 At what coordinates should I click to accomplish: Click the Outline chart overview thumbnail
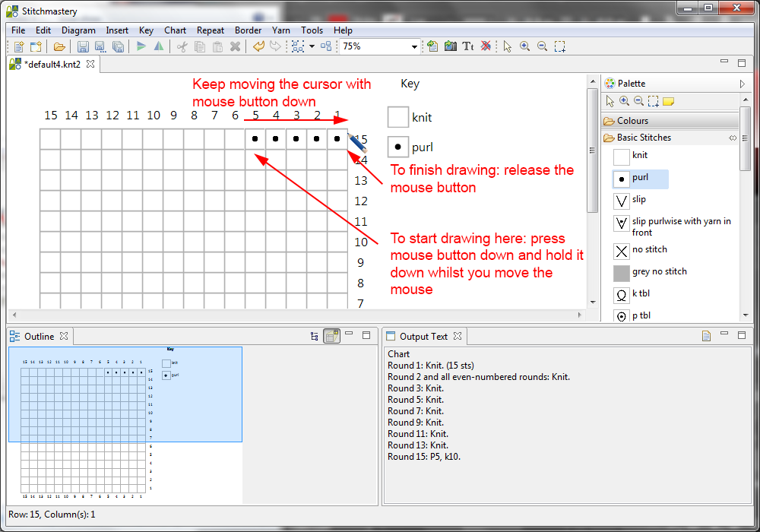point(125,426)
